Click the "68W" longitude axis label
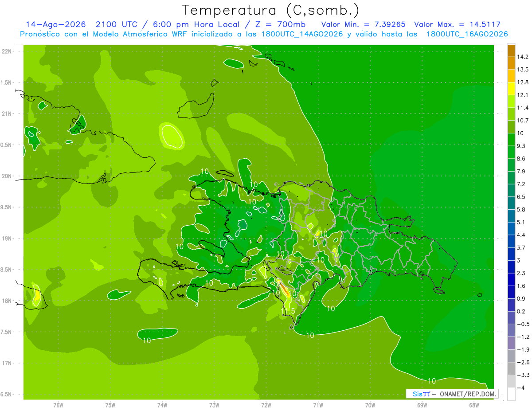532x411 pixels. pyautogui.click(x=474, y=405)
